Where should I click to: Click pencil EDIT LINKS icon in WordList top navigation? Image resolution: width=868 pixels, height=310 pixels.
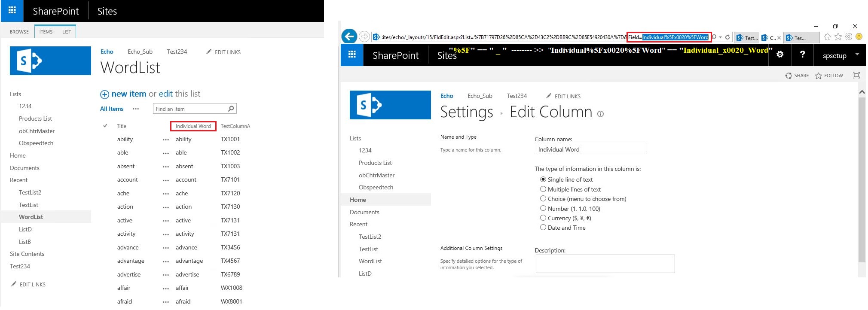pos(209,52)
